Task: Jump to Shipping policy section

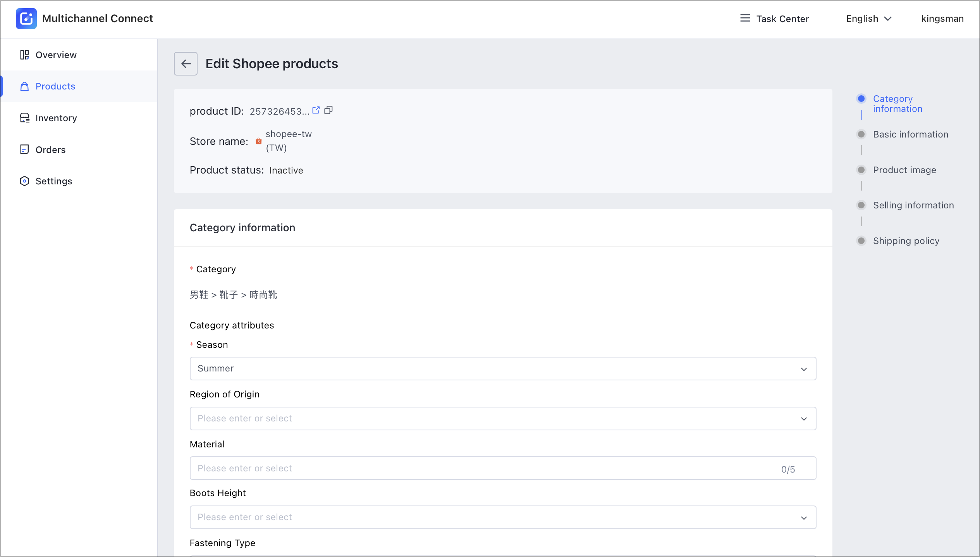Action: tap(906, 241)
